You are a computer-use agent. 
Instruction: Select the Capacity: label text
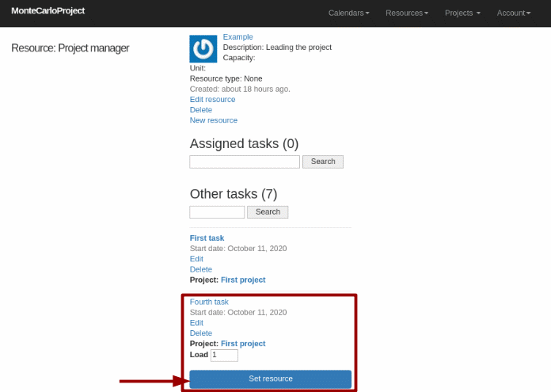click(x=239, y=58)
